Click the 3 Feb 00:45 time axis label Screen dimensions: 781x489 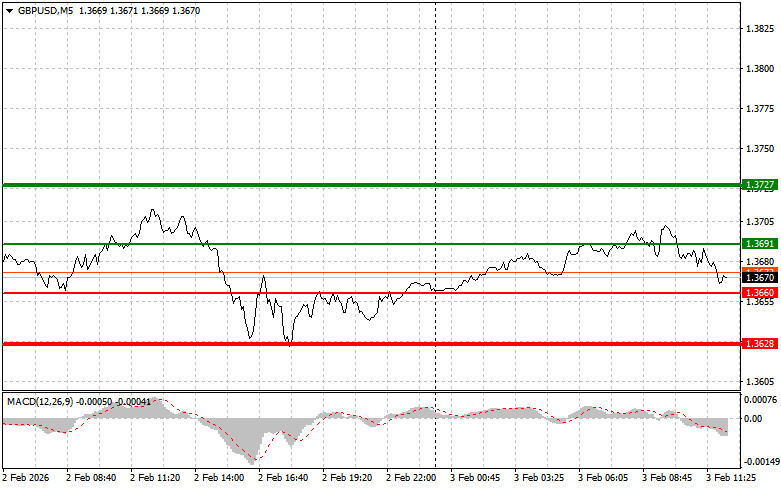click(x=475, y=478)
